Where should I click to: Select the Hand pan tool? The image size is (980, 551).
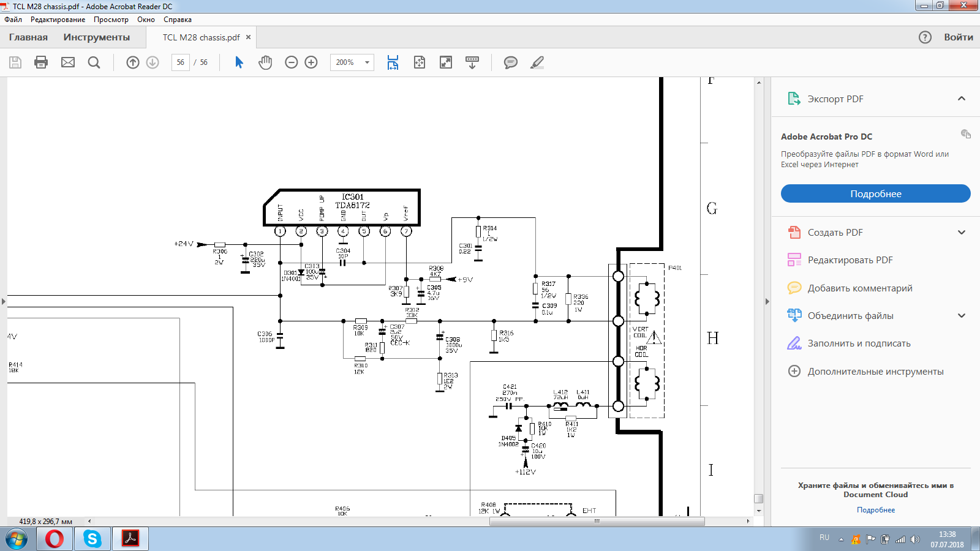pos(265,62)
